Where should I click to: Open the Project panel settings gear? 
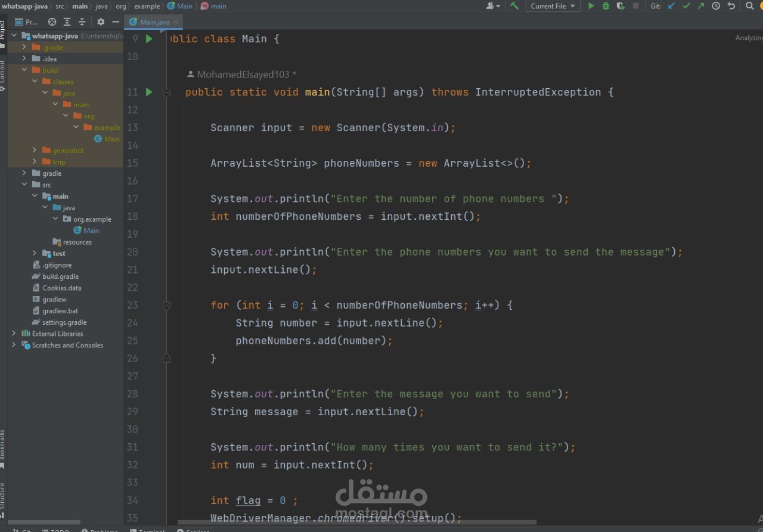[x=100, y=22]
